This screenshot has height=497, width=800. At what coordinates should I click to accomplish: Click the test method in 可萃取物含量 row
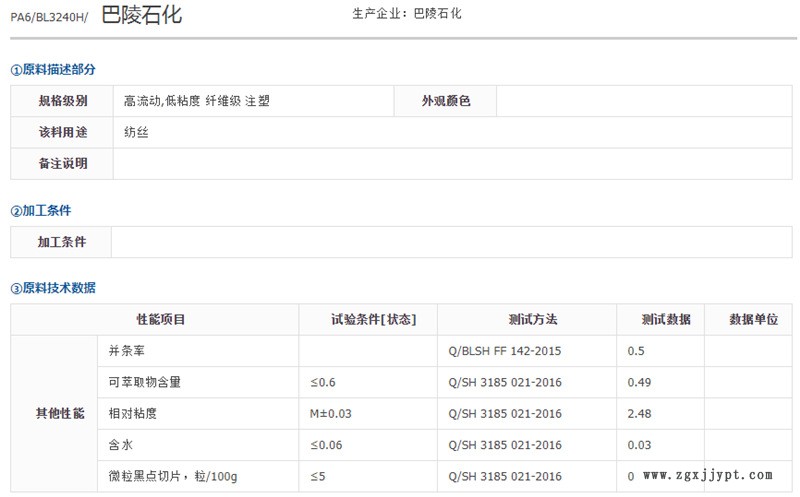[x=505, y=382]
